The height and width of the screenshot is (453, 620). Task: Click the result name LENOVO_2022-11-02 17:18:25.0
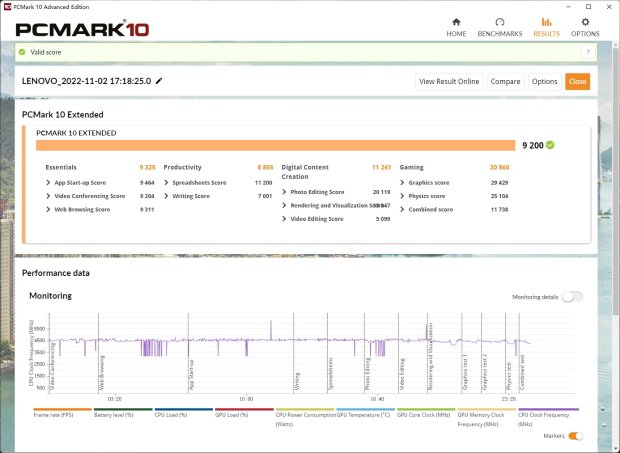click(x=87, y=81)
